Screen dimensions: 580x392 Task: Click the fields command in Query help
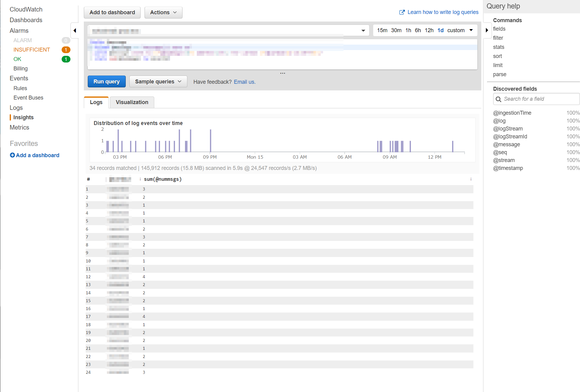pyautogui.click(x=499, y=29)
